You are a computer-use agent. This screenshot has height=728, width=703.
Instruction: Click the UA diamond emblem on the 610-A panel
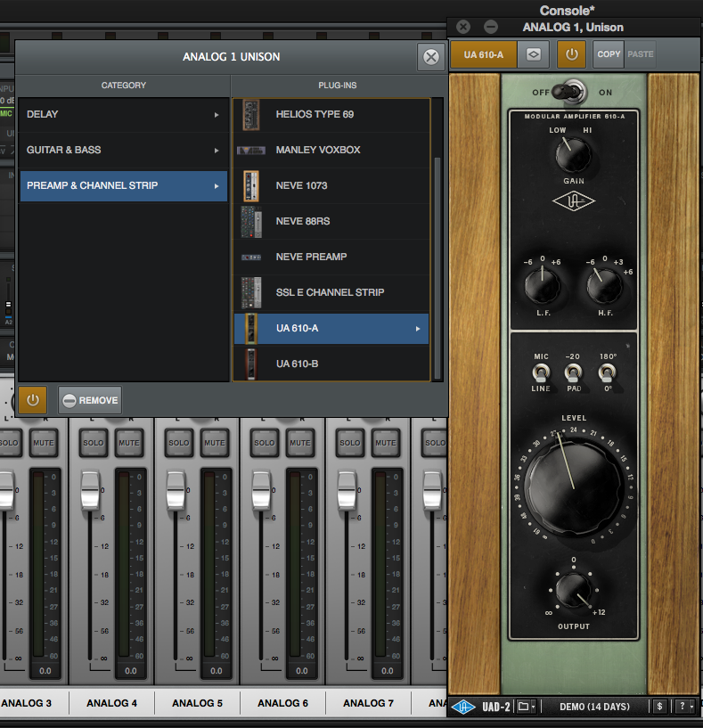pos(574,201)
